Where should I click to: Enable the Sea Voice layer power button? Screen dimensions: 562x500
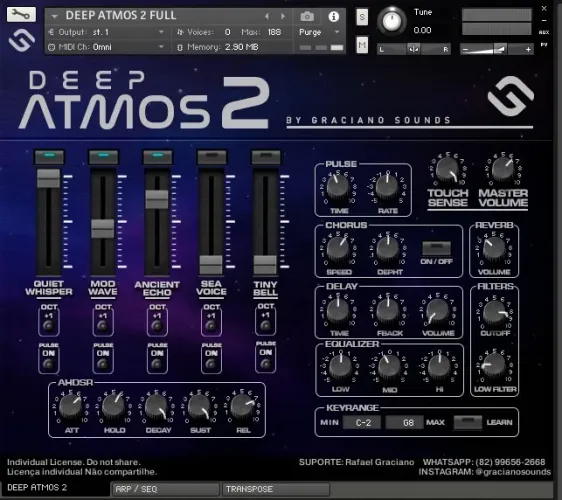[211, 157]
